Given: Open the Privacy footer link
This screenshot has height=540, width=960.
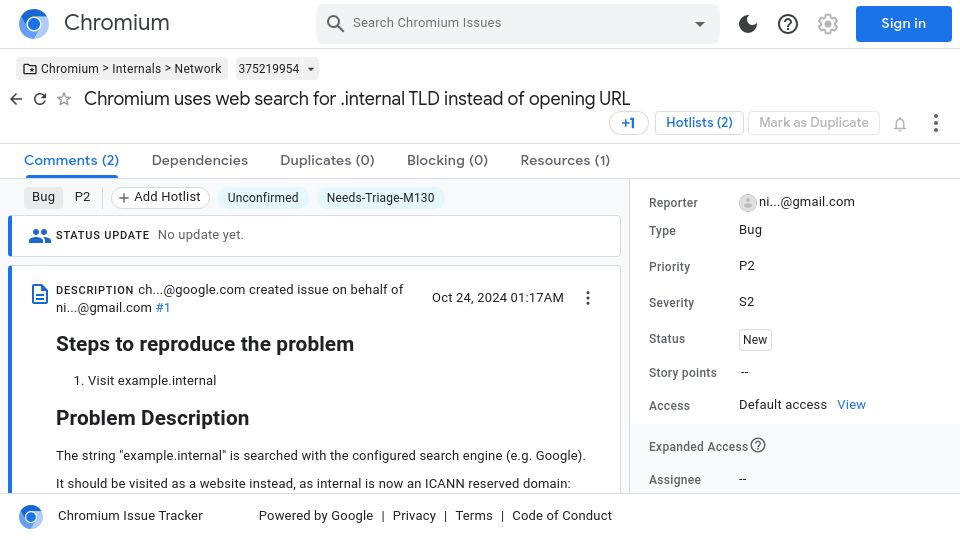Looking at the screenshot, I should coord(414,516).
